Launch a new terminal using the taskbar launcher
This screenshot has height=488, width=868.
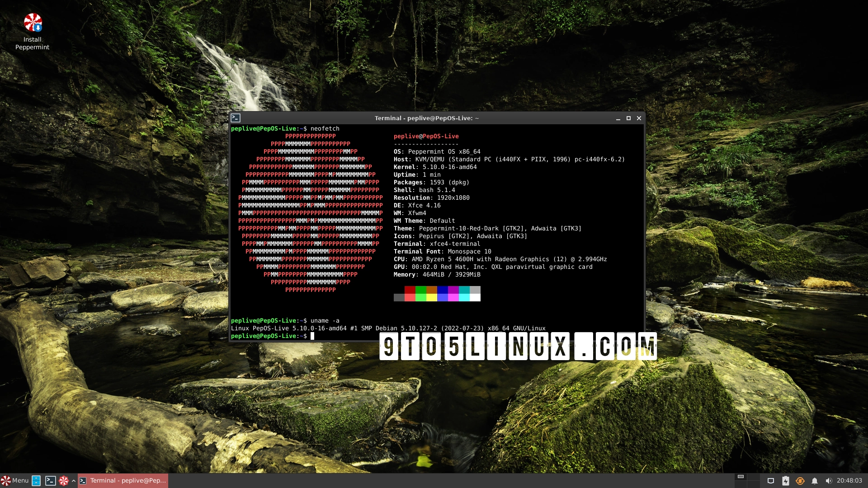pyautogui.click(x=50, y=481)
